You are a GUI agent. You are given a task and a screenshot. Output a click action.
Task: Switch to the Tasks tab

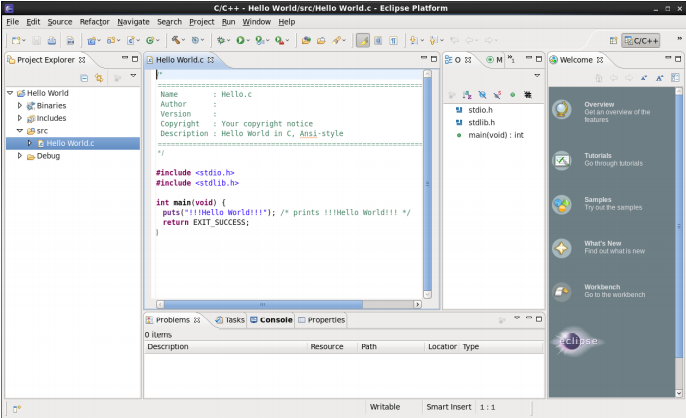coord(230,320)
